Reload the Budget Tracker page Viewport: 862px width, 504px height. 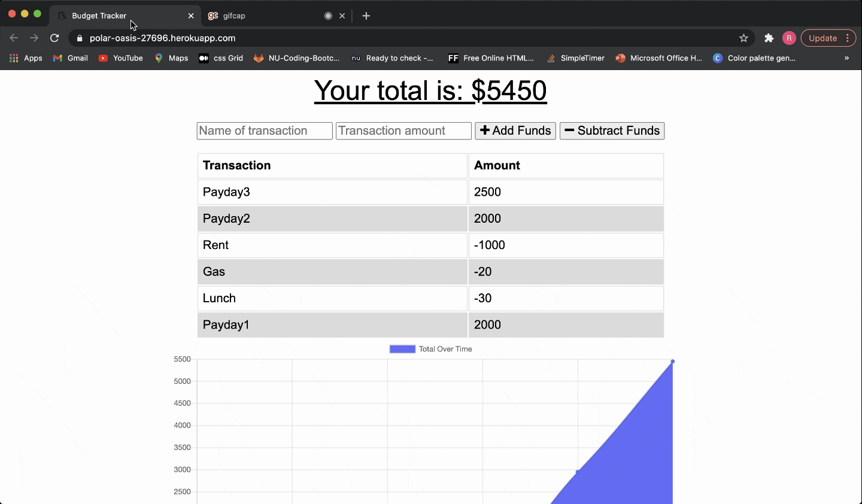(x=54, y=38)
